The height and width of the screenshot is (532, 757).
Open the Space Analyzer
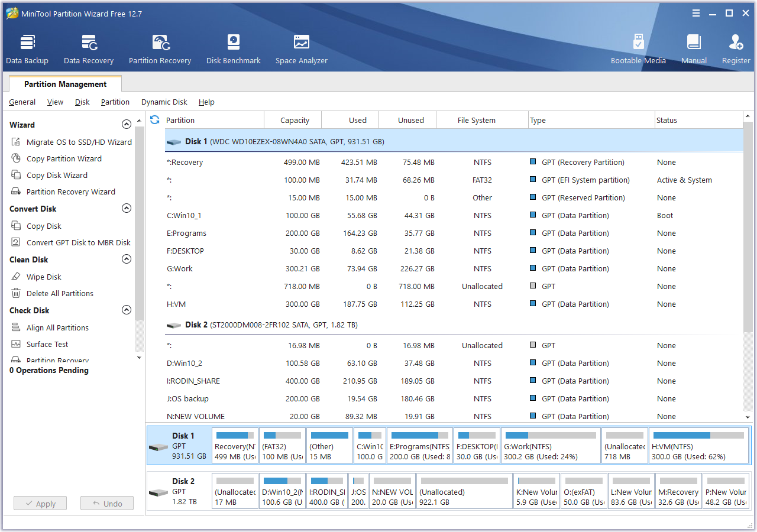point(302,49)
